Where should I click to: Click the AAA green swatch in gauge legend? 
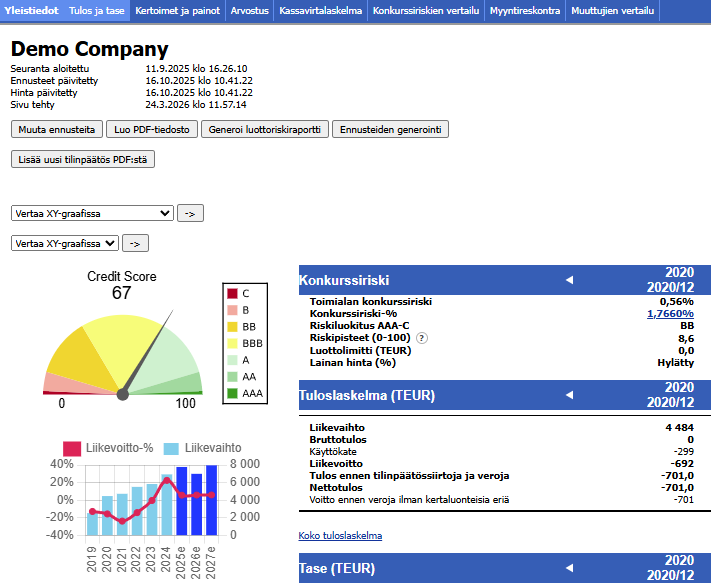click(232, 394)
